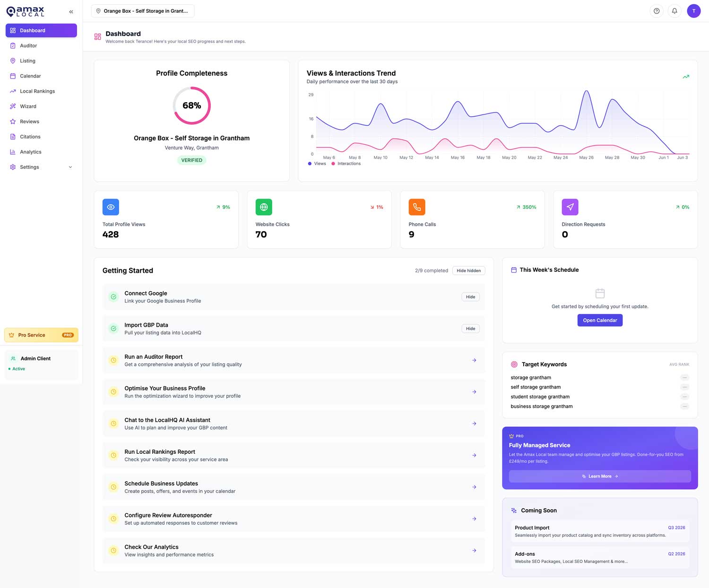Click the Dashboard header grid icon
709x588 pixels.
(97, 37)
